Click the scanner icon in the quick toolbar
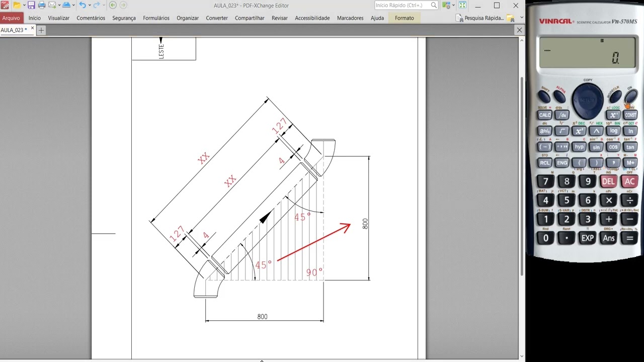The image size is (644, 362). pyautogui.click(x=66, y=5)
